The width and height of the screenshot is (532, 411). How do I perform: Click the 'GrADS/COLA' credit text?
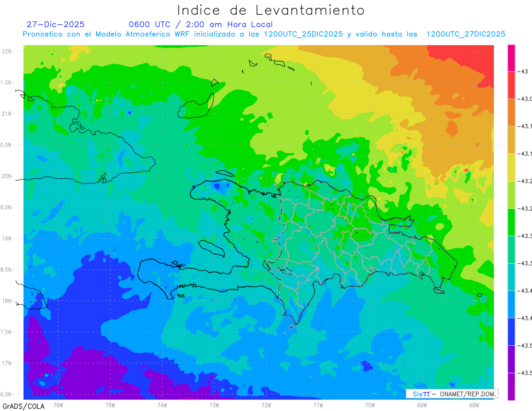tap(23, 406)
